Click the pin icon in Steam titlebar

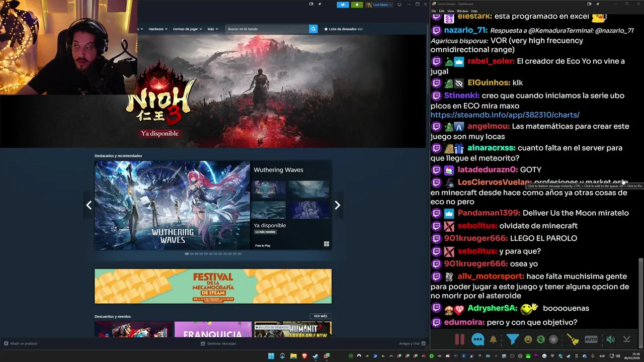coord(319,4)
